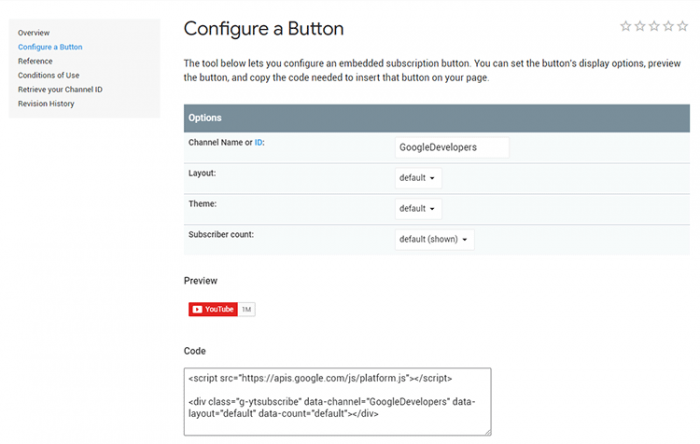Image resolution: width=700 pixels, height=444 pixels.
Task: View the Revision History page
Action: [46, 103]
